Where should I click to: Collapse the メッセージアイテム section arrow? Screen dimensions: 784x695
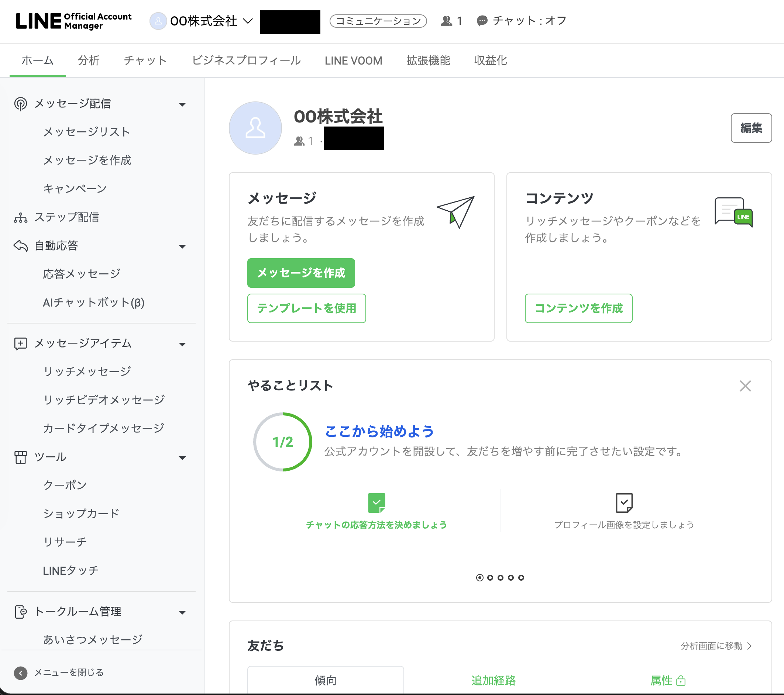[183, 344]
